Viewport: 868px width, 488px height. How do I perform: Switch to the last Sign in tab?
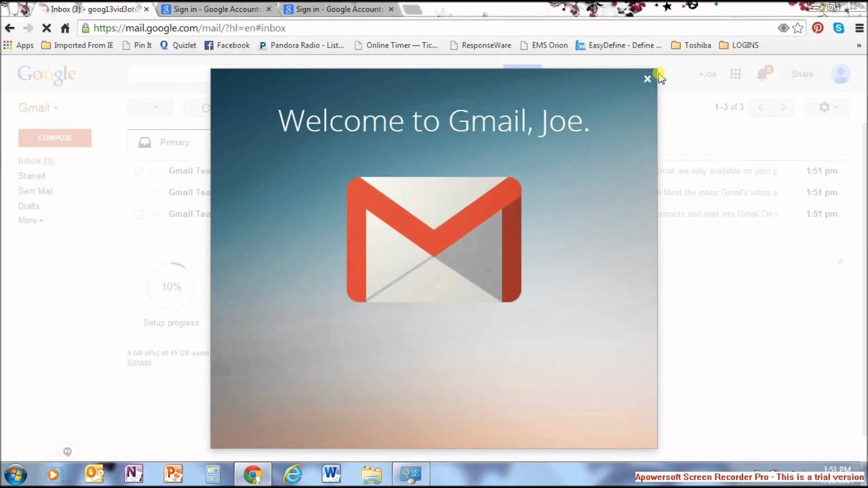click(x=339, y=9)
